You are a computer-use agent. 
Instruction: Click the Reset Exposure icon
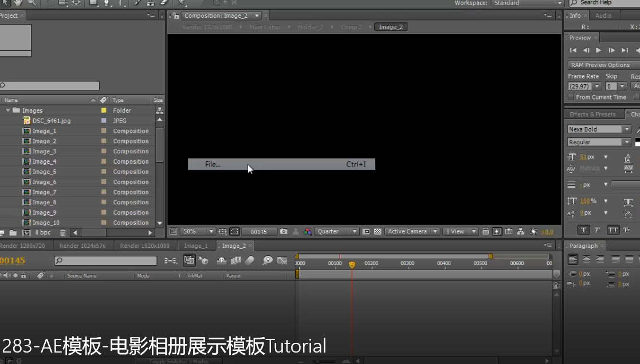pyautogui.click(x=533, y=232)
